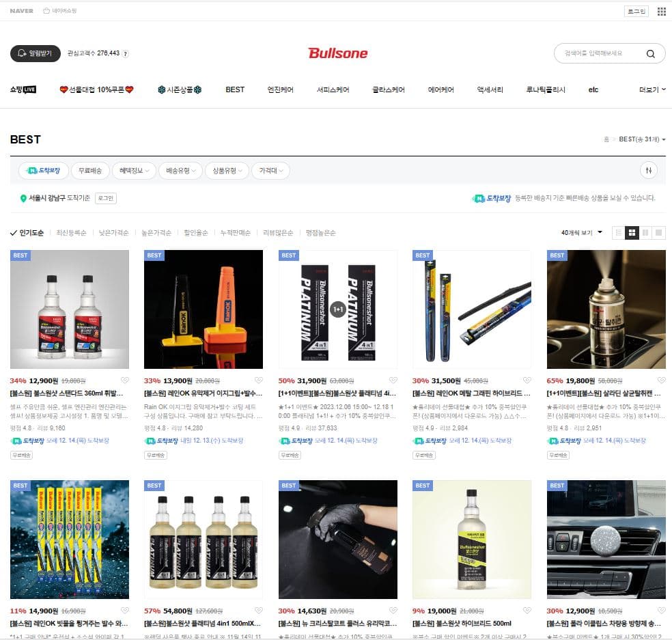Like the 13,900원 RainOK product
This screenshot has height=640, width=672.
pyautogui.click(x=258, y=380)
